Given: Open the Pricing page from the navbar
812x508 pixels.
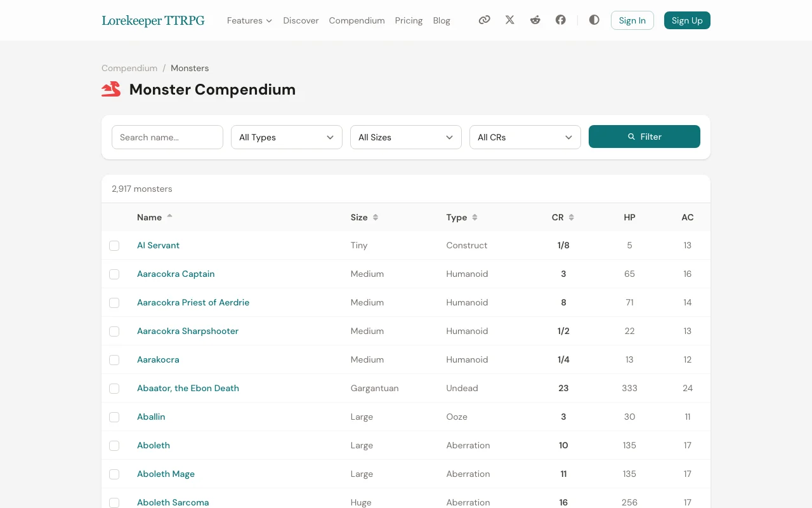Looking at the screenshot, I should pyautogui.click(x=409, y=20).
